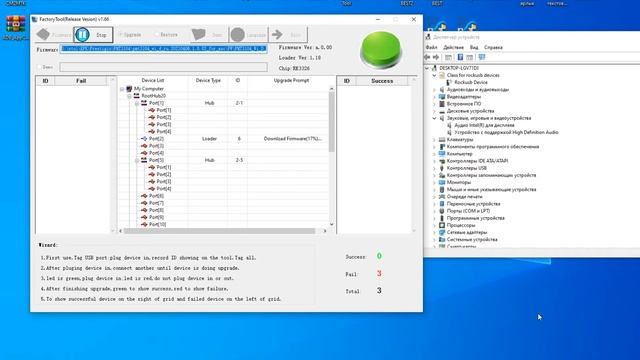The width and height of the screenshot is (640, 360).
Task: Select Переносные устройства entry
Action: pos(473,204)
